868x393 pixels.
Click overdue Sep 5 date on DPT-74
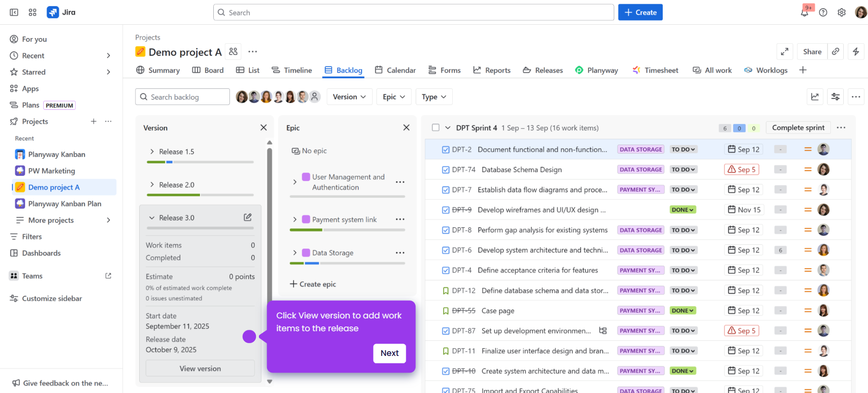pyautogui.click(x=742, y=169)
